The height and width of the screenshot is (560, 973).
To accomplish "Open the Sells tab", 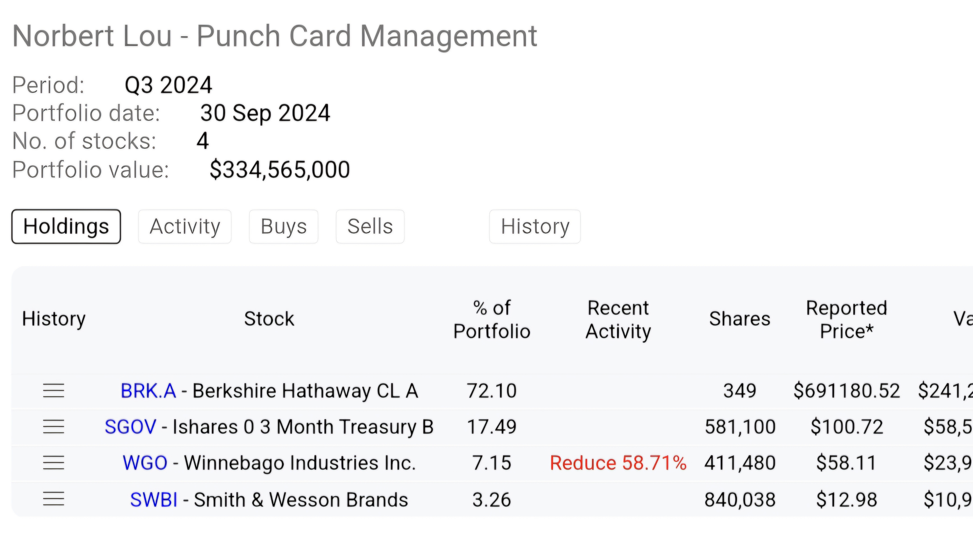I will point(370,226).
